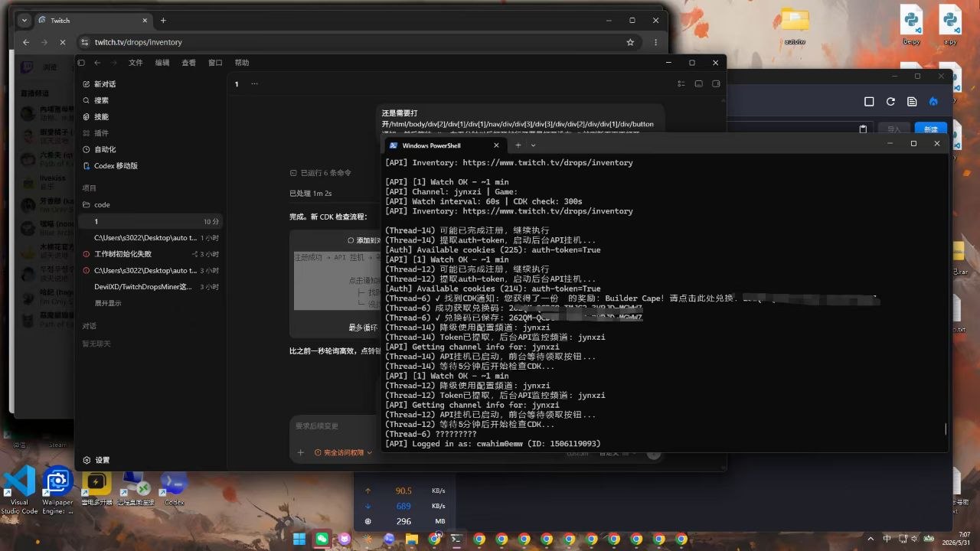Open Chrome tab search dropdown arrow
980x551 pixels.
click(x=24, y=21)
